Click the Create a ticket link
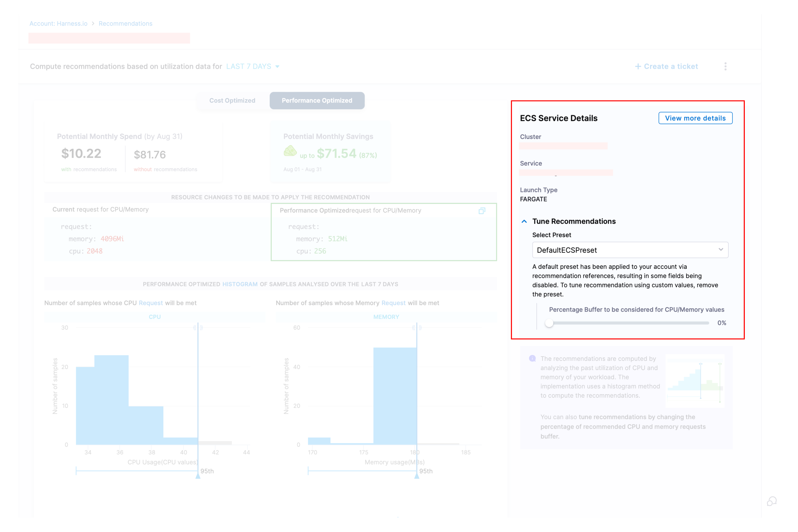The image size is (798, 532). pyautogui.click(x=670, y=66)
